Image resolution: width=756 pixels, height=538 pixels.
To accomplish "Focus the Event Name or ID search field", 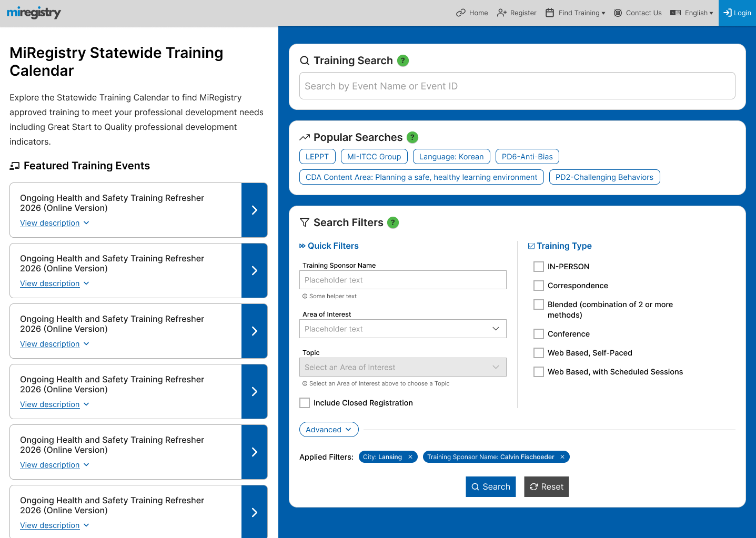I will pyautogui.click(x=517, y=86).
